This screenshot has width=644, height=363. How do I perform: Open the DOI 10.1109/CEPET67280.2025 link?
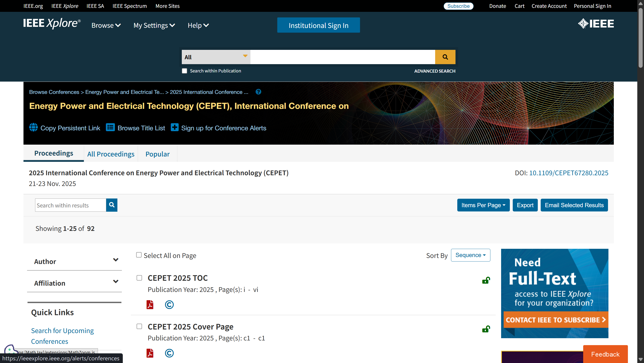(569, 173)
